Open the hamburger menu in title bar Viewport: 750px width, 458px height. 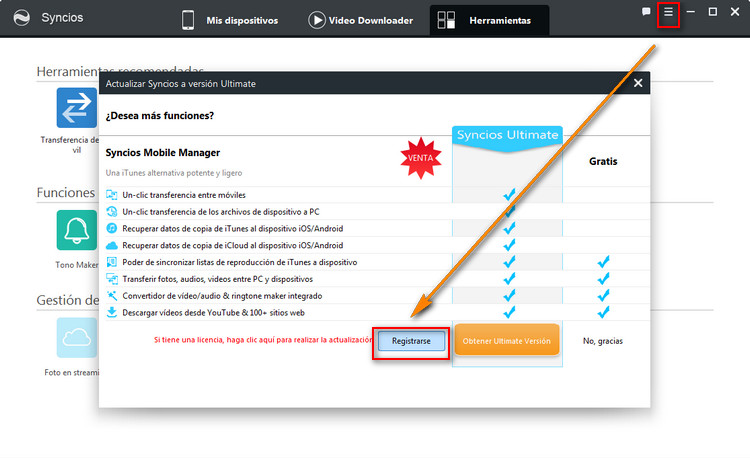click(668, 11)
